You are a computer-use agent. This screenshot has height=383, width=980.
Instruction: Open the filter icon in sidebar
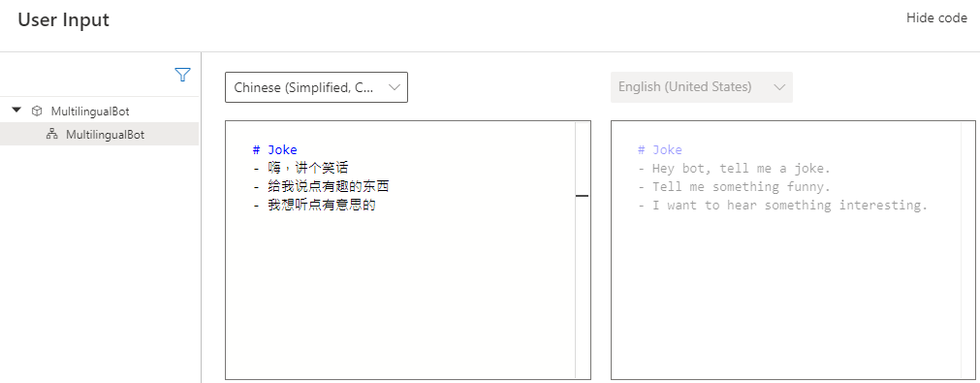(182, 75)
